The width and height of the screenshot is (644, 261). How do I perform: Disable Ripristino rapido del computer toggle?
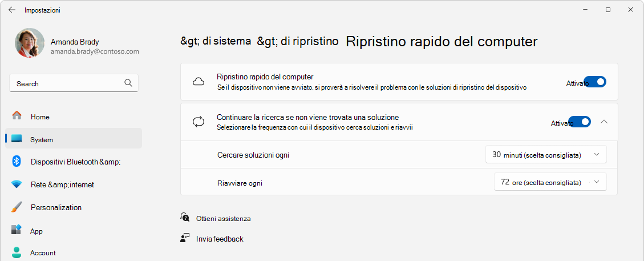(x=595, y=82)
